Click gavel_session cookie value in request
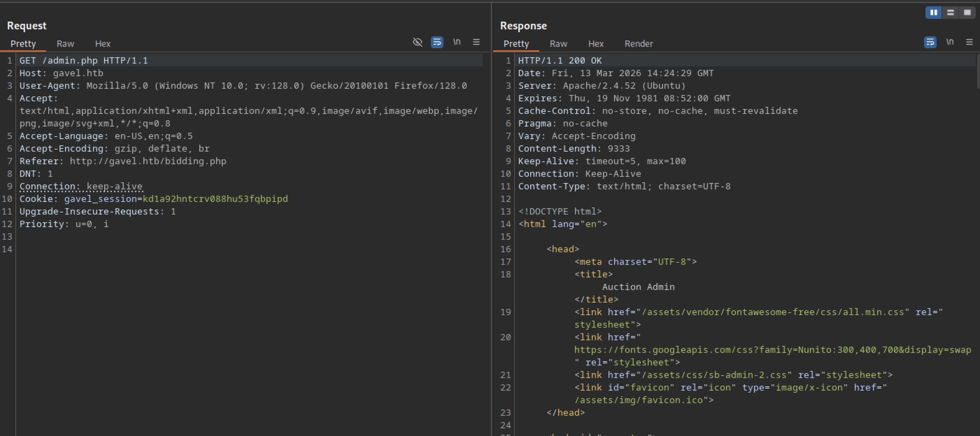The width and height of the screenshot is (980, 436). click(x=215, y=199)
